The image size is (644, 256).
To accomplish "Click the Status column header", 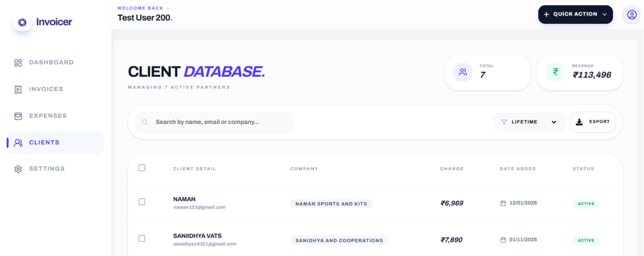I will [x=583, y=169].
